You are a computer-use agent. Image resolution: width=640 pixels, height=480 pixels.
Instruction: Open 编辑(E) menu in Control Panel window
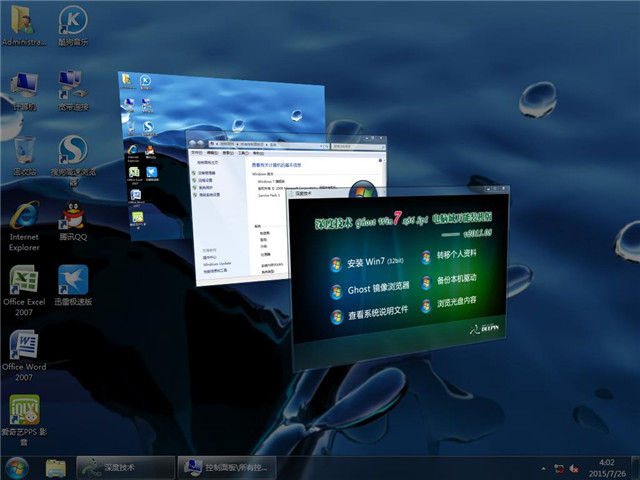[x=212, y=153]
